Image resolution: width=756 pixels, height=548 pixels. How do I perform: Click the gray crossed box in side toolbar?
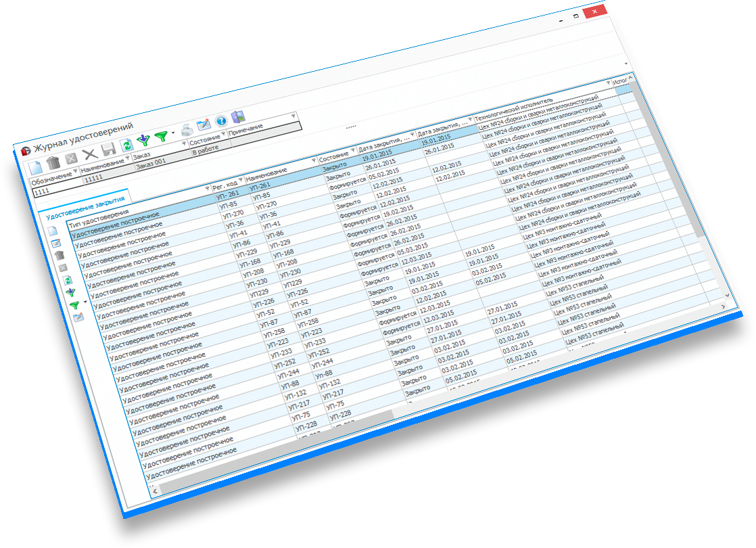point(63,268)
